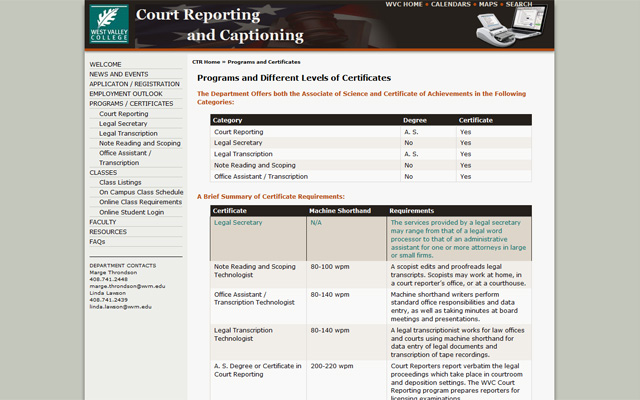Open RESOURCES sidebar item
Image resolution: width=640 pixels, height=400 pixels.
[108, 232]
